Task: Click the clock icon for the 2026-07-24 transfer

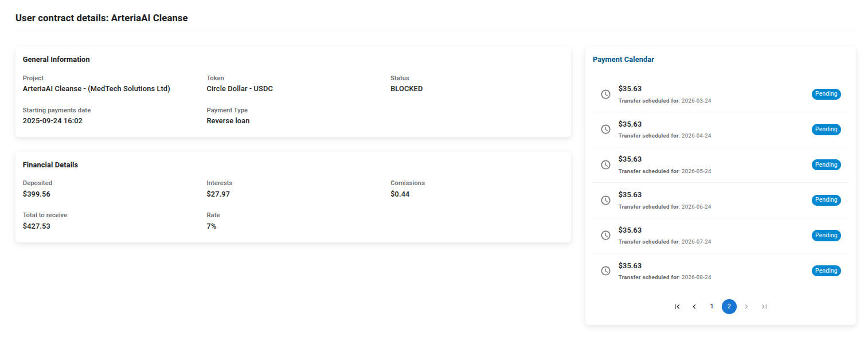Action: point(605,236)
